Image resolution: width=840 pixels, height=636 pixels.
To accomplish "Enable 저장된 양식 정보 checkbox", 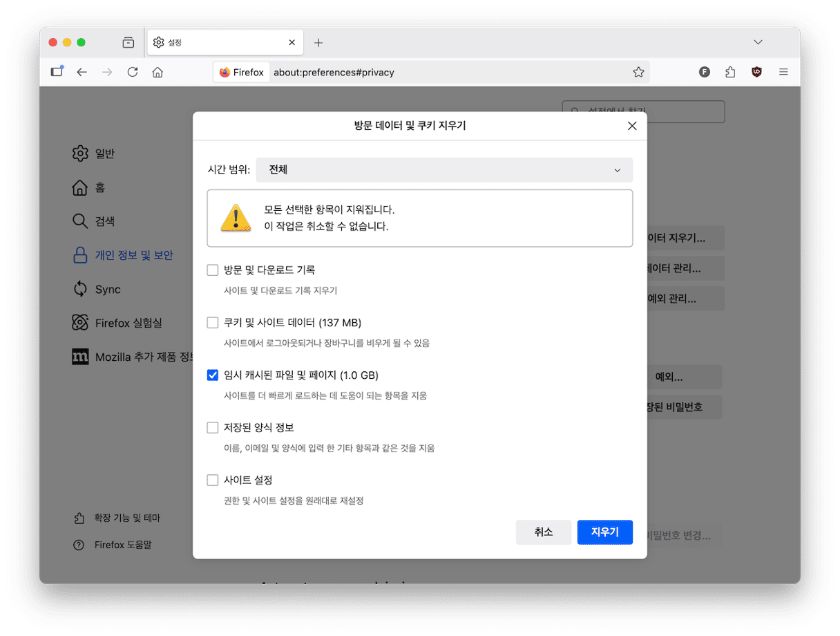I will (x=213, y=427).
